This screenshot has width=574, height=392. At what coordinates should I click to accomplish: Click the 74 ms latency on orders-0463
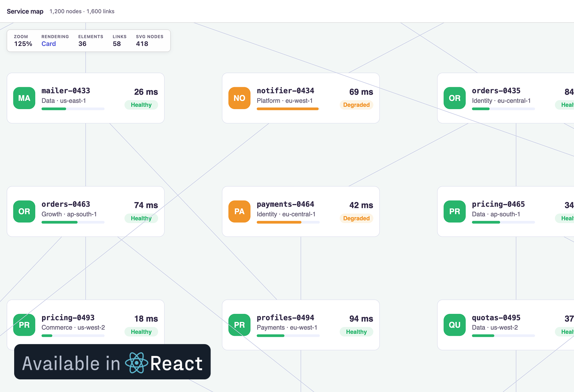tap(146, 205)
